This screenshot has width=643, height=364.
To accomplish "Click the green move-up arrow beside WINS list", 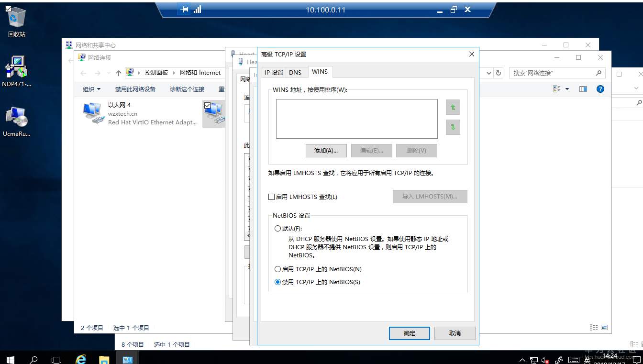I will coord(453,107).
